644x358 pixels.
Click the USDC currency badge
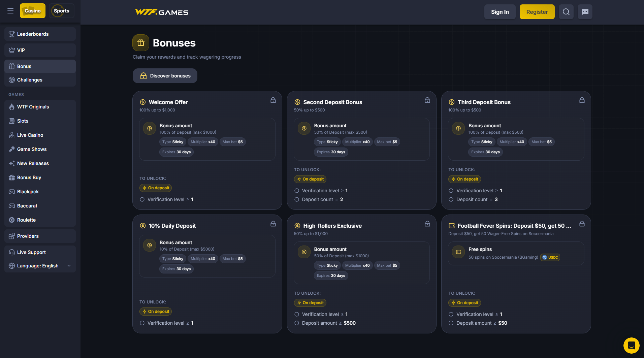point(550,257)
